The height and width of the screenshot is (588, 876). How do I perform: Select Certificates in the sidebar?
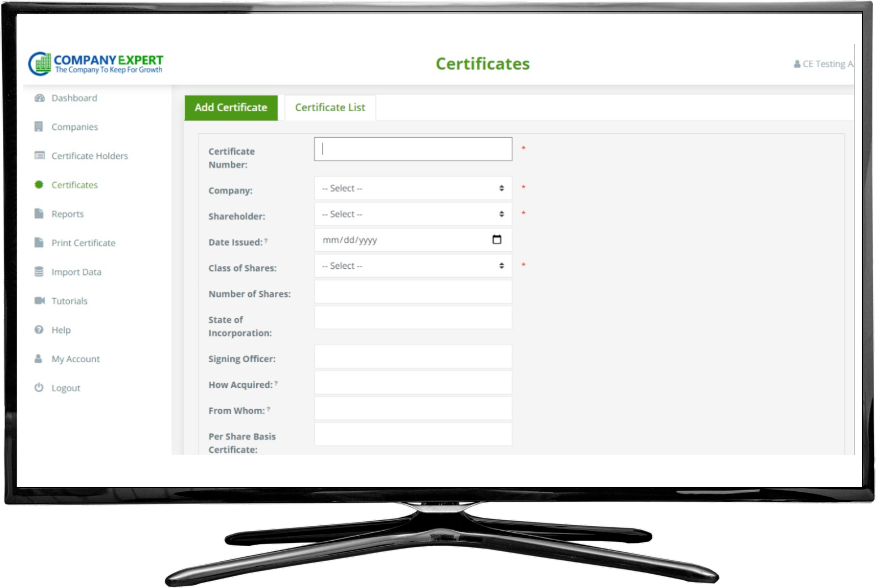(x=75, y=185)
